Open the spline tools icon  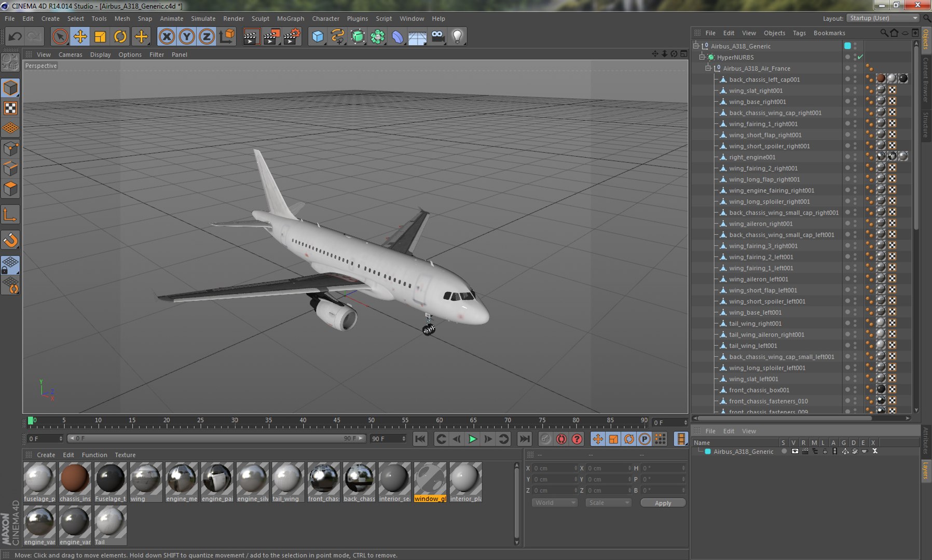pyautogui.click(x=337, y=36)
